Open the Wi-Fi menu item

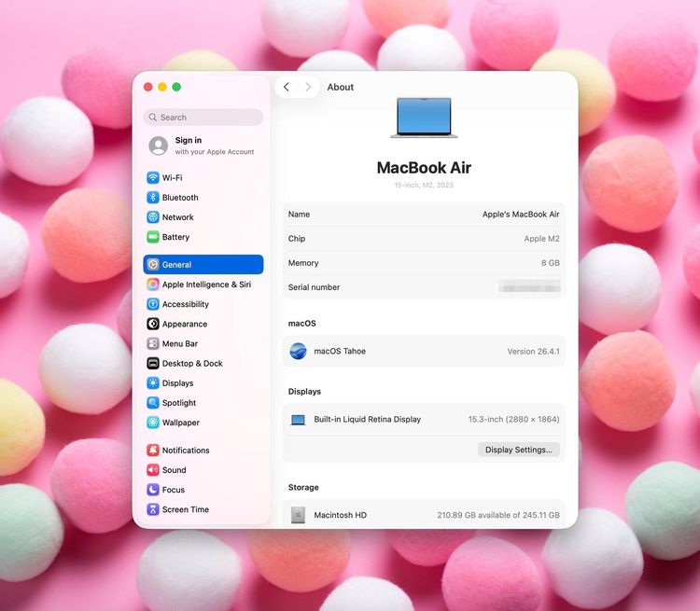coord(203,177)
